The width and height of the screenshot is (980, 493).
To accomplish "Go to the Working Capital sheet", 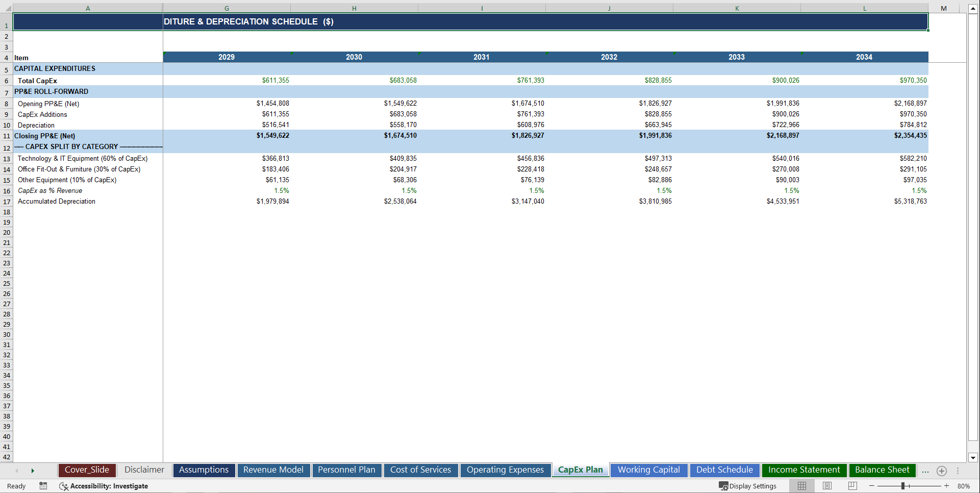I will (648, 470).
